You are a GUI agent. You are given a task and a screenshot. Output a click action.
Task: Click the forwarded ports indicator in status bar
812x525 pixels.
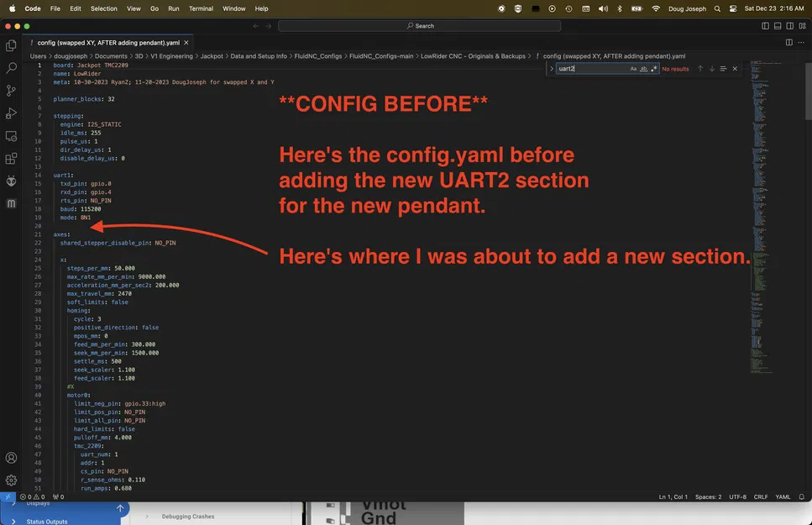click(x=59, y=496)
